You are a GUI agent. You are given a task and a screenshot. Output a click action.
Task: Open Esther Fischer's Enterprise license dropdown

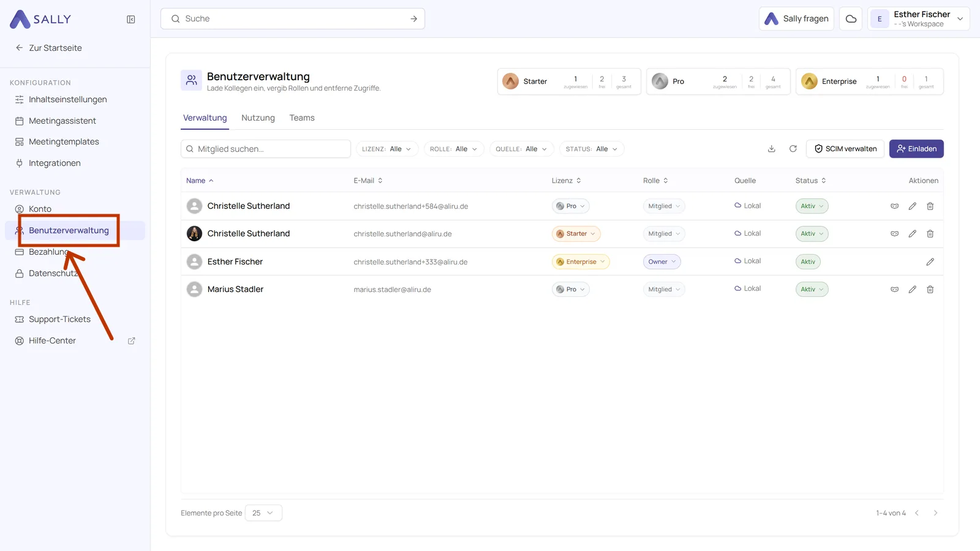[x=581, y=262]
